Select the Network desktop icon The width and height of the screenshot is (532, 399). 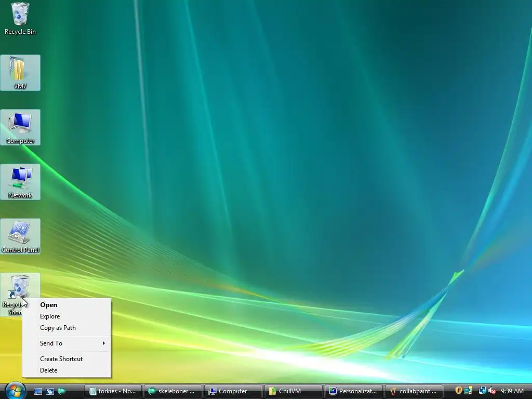click(x=20, y=182)
